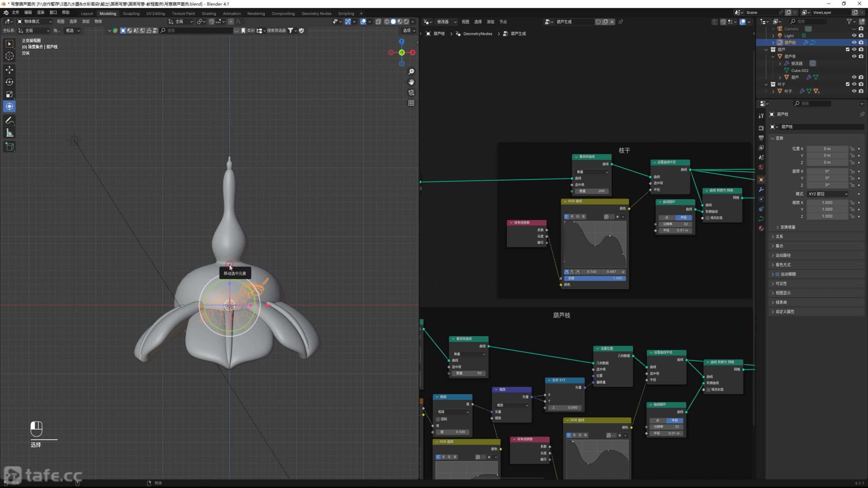Click the 半径 button in the upper 曲线圆环 node
The width and height of the screenshot is (868, 488).
(x=683, y=218)
